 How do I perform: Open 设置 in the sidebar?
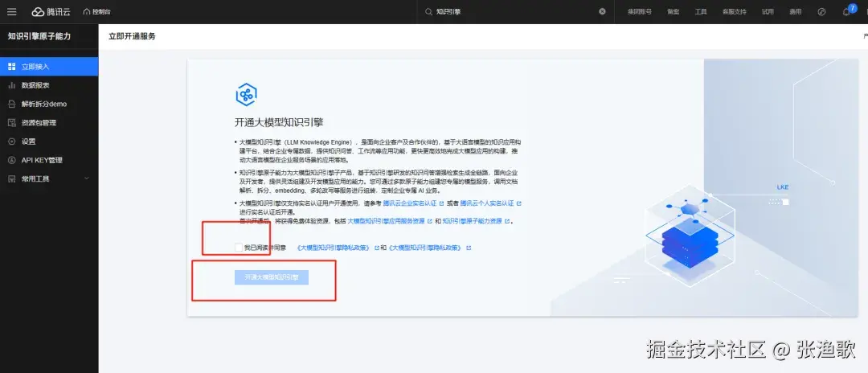click(x=49, y=141)
